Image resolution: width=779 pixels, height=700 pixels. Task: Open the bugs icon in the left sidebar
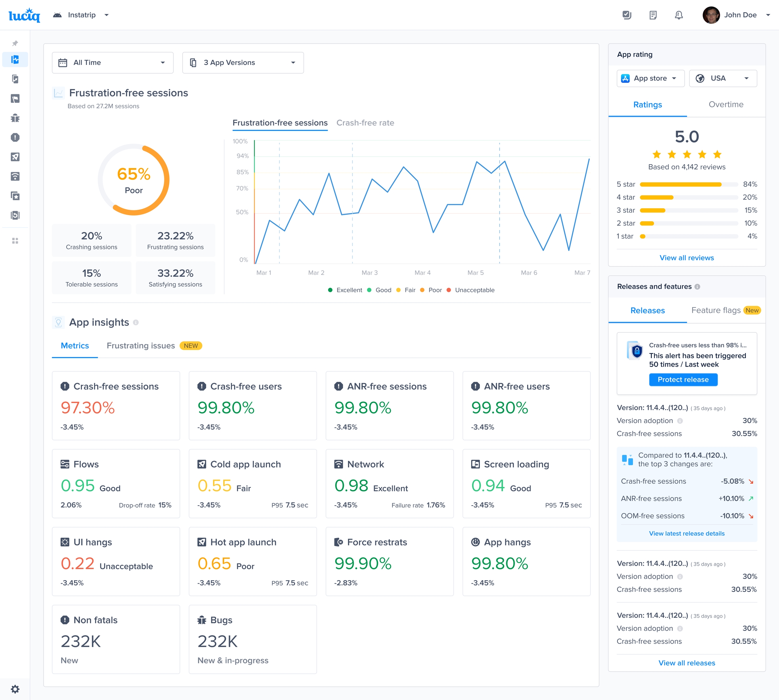(x=15, y=118)
